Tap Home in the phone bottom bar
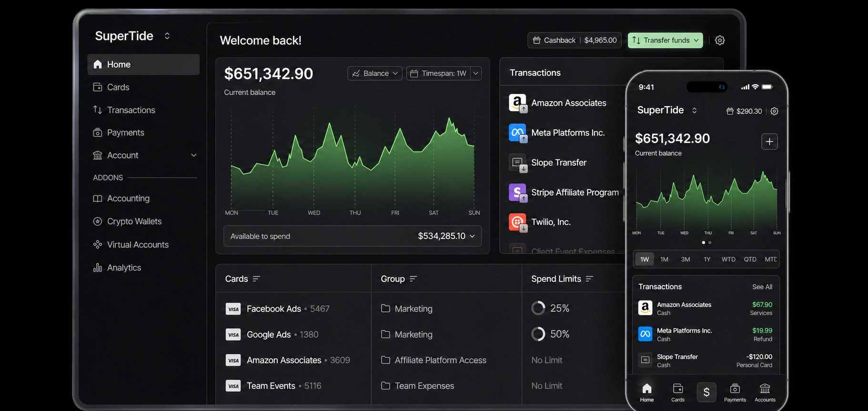Screen dimensions: 868x411 point(647,392)
